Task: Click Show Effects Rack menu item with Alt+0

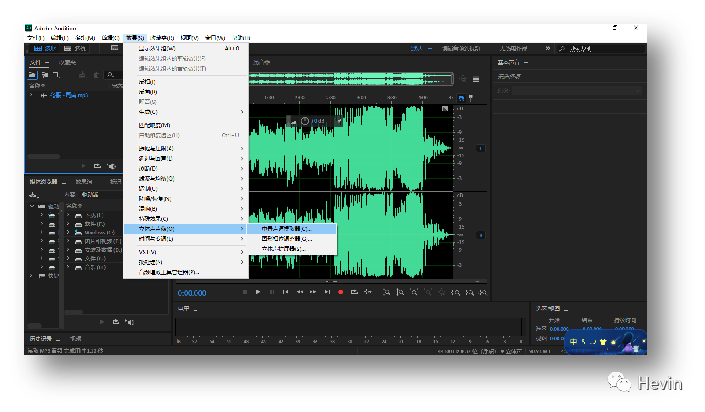Action: click(x=186, y=48)
